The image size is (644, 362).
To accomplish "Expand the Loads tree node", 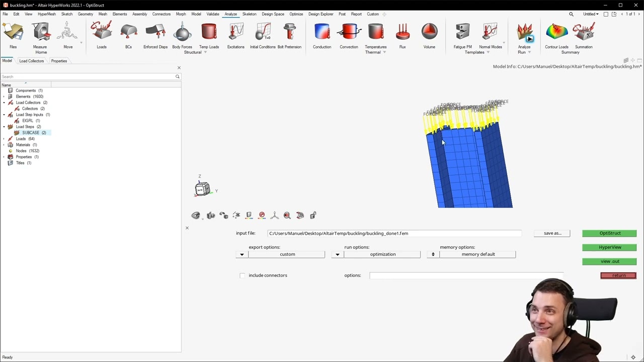I will [x=4, y=139].
